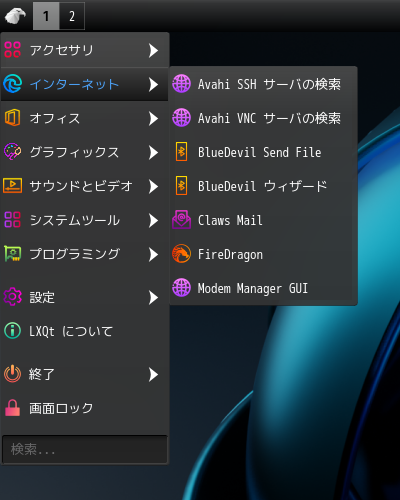
Task: Launch Avahi SSH サーバの検索
Action: click(x=263, y=84)
